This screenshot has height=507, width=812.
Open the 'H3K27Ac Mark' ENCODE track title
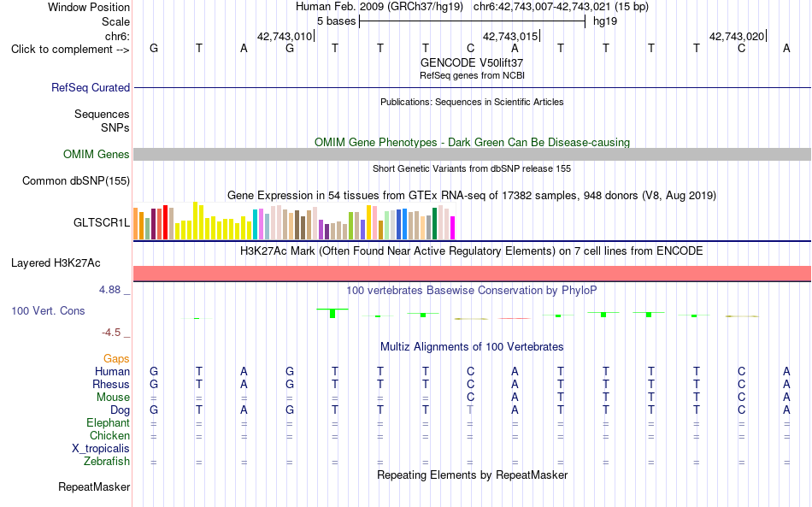472,251
